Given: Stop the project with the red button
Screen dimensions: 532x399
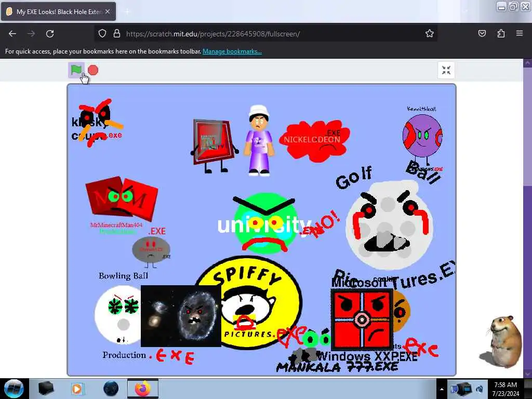Looking at the screenshot, I should tap(93, 70).
